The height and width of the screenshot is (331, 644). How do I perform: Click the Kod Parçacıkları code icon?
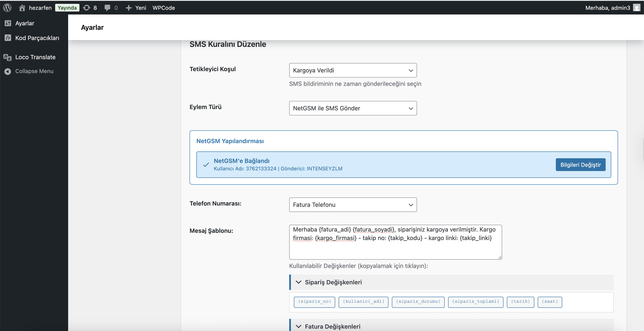click(8, 38)
